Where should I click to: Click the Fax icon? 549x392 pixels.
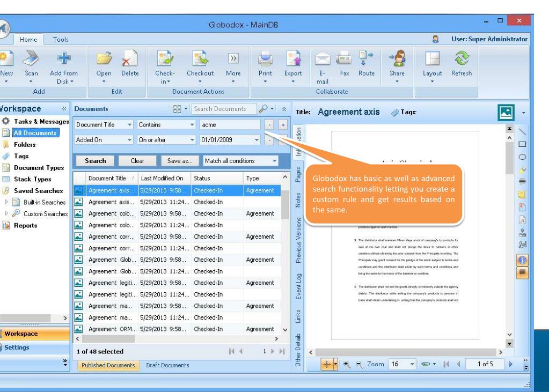point(344,58)
